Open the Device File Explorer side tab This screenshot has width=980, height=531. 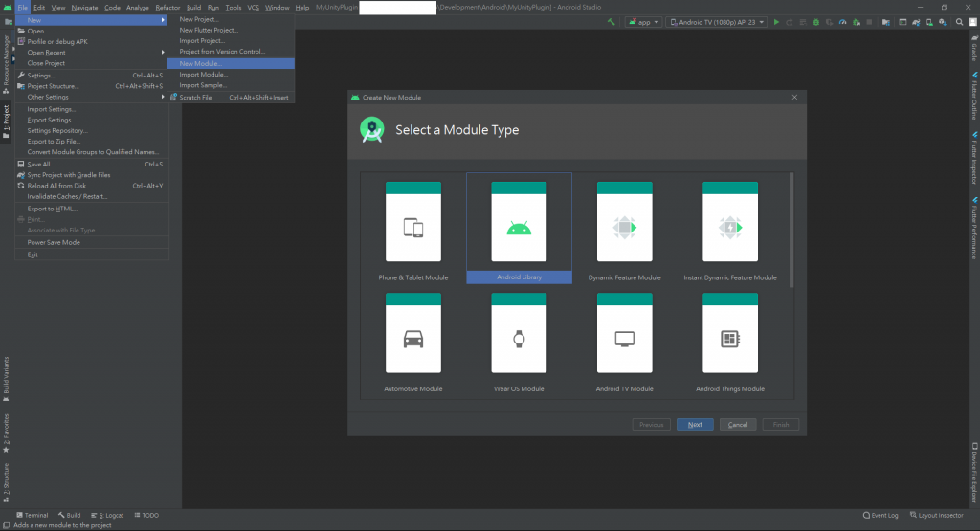click(974, 473)
